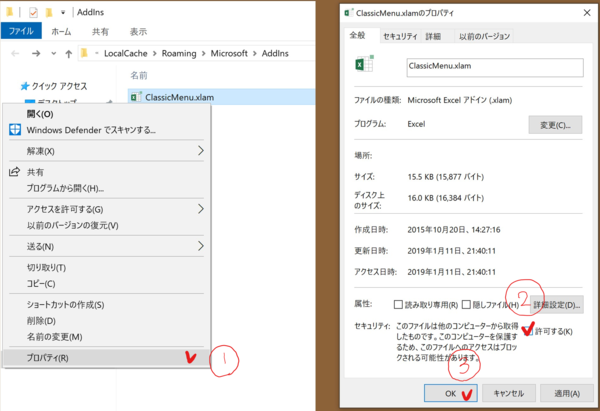
Task: Switch to the 詳細 tab
Action: click(433, 36)
